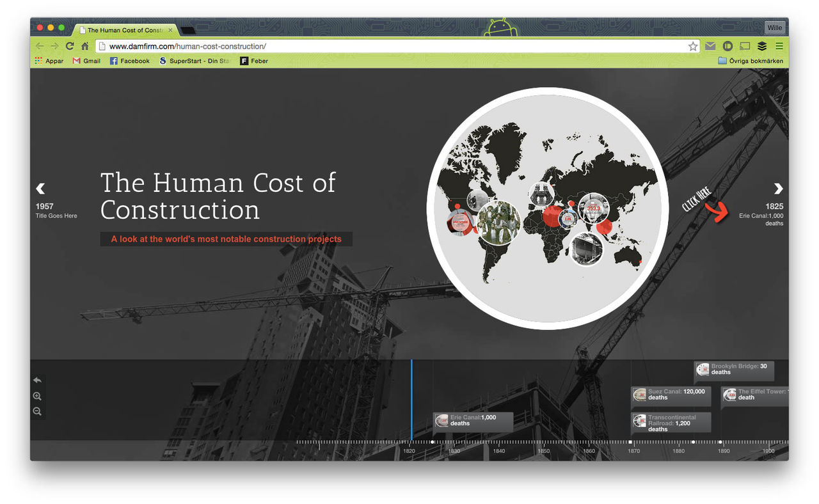
Task: Go to next slide with right arrow
Action: click(778, 189)
